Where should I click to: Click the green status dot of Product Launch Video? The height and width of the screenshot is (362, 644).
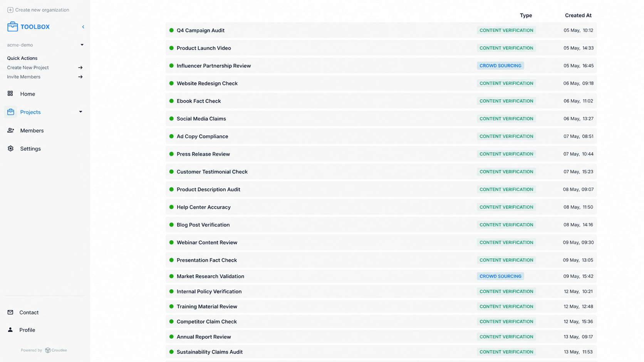171,48
